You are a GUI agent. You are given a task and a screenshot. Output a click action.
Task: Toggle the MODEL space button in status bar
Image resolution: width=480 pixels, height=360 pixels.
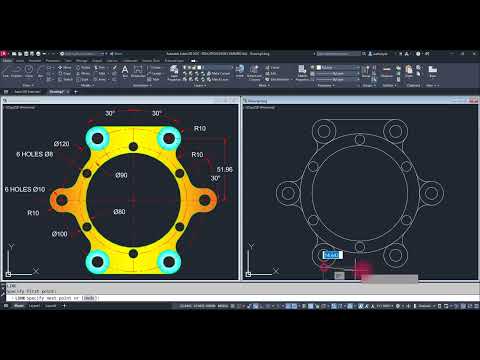(223, 306)
